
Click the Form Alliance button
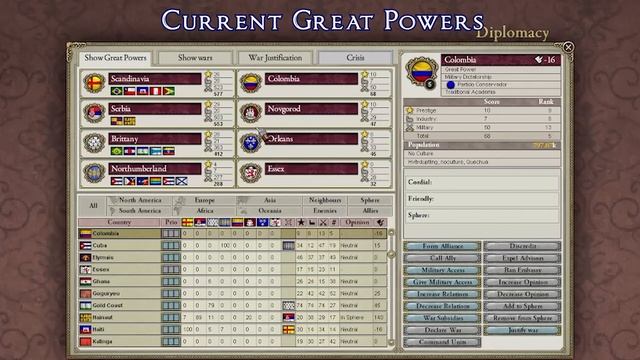click(442, 246)
